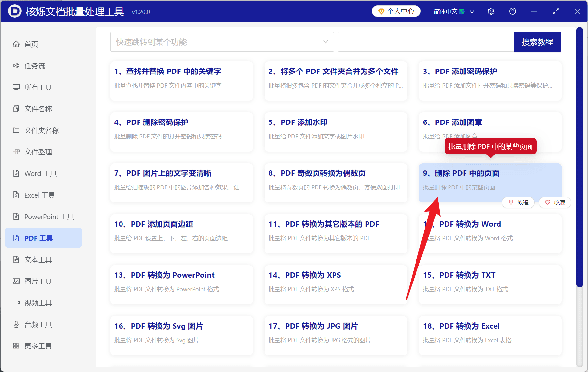Image resolution: width=588 pixels, height=372 pixels.
Task: Switch to 图片工具 in the sidebar
Action: tap(38, 281)
